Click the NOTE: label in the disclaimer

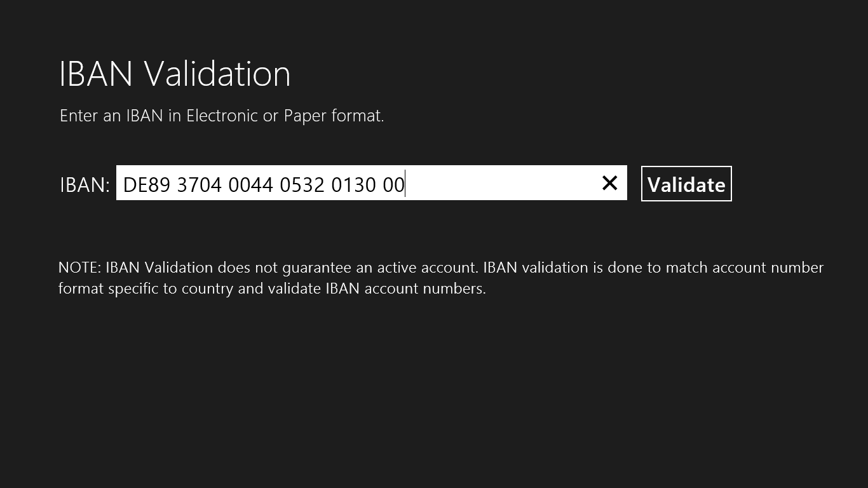click(79, 268)
